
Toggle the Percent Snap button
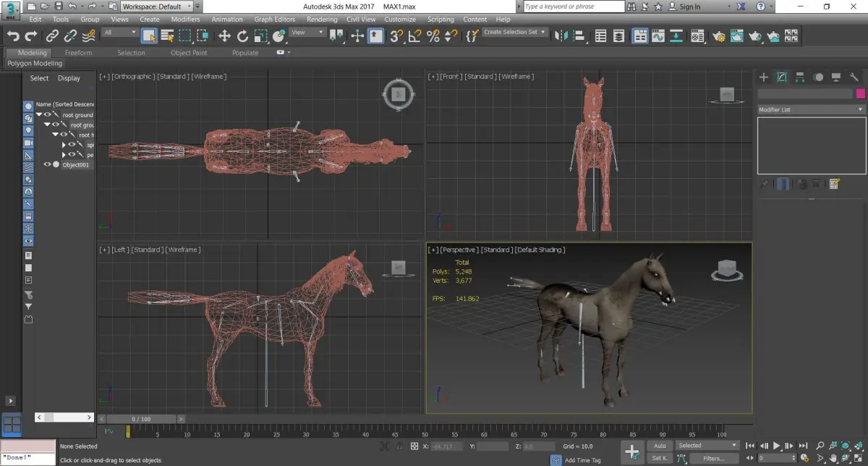[433, 35]
